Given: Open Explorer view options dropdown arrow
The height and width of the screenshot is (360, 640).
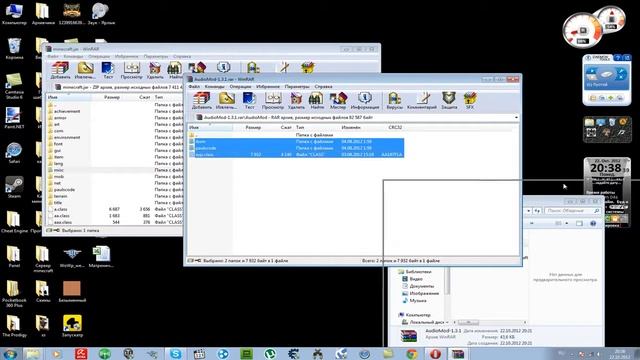Looking at the screenshot, I should [x=567, y=223].
